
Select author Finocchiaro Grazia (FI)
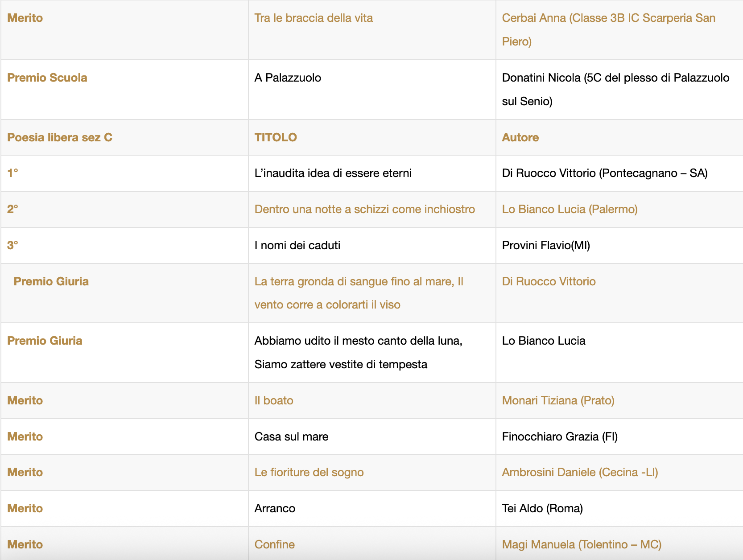point(559,436)
